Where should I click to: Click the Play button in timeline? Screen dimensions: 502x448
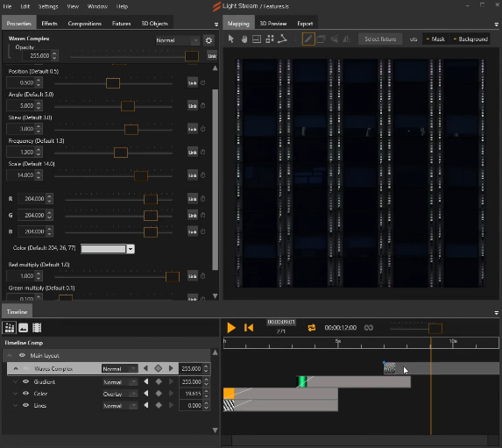[231, 328]
